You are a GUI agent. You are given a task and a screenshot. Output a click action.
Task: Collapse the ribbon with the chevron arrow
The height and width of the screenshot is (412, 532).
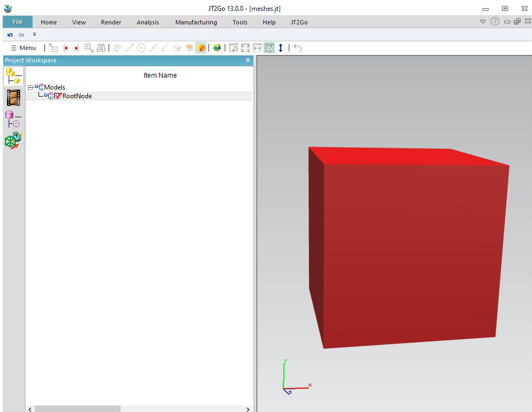click(483, 21)
